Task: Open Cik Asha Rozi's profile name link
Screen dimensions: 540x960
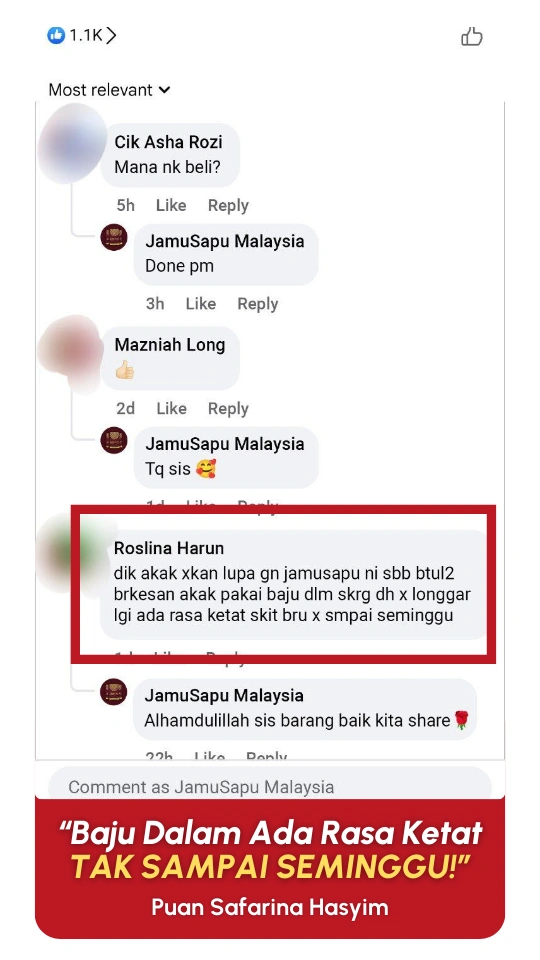Action: 168,142
